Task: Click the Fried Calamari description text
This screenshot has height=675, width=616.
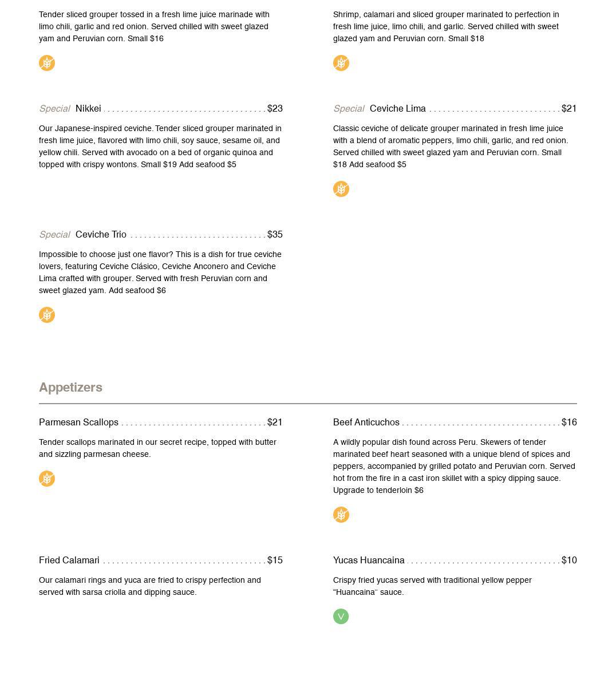Action: coord(150,586)
